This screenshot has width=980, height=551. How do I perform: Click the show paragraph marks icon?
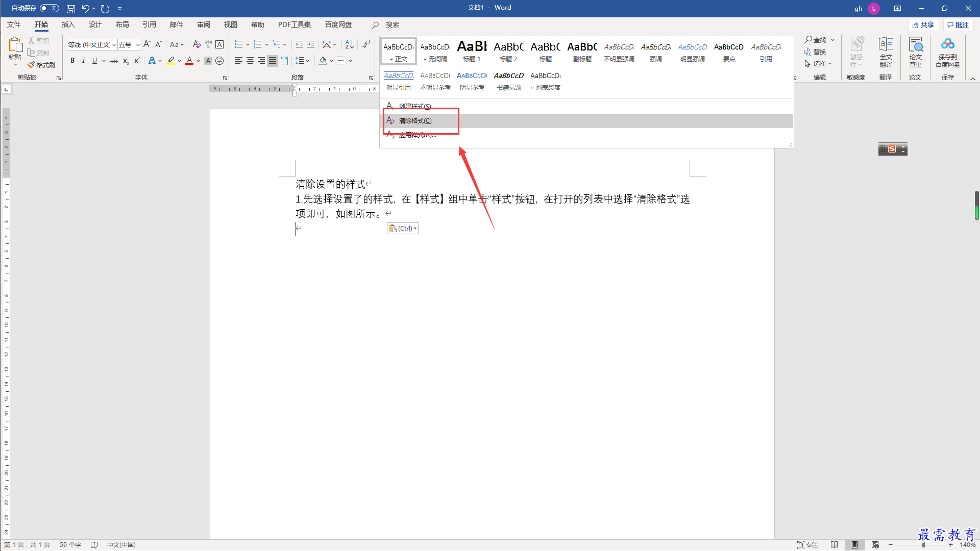click(x=365, y=44)
